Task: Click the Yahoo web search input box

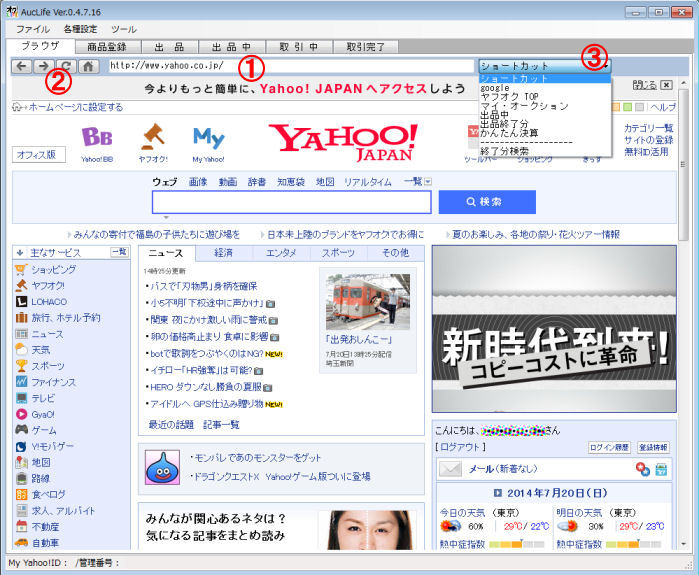Action: click(x=292, y=202)
